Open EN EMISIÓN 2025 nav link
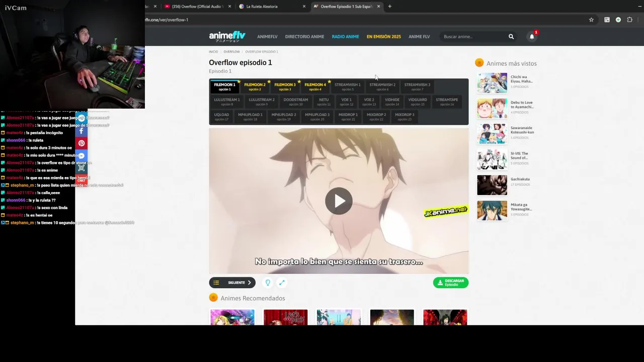The height and width of the screenshot is (362, 644). tap(383, 37)
